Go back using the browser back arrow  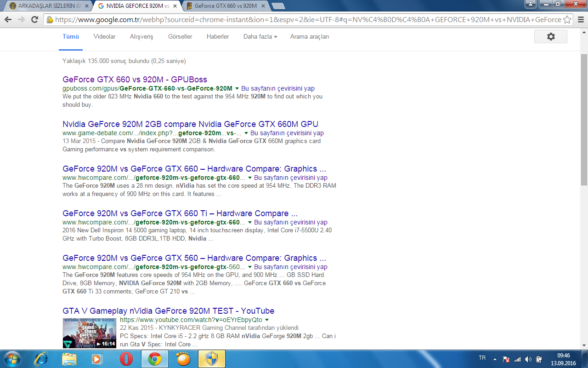click(8, 20)
